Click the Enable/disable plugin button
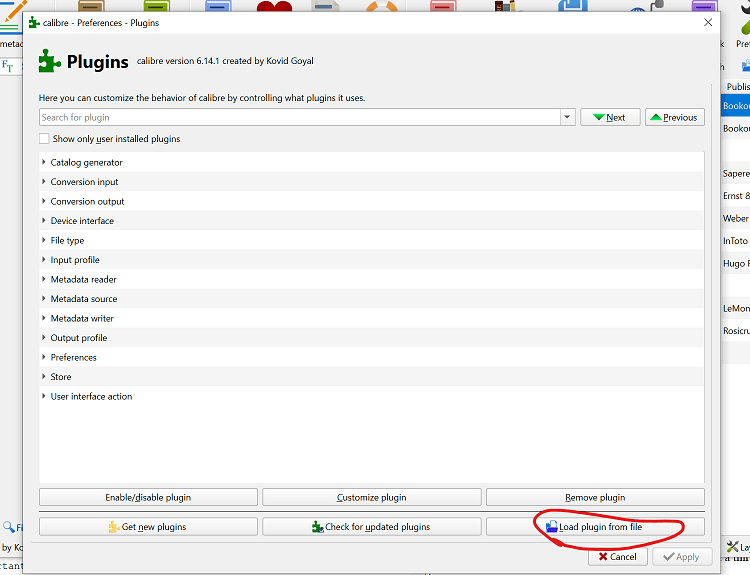The width and height of the screenshot is (750, 575). coord(148,498)
